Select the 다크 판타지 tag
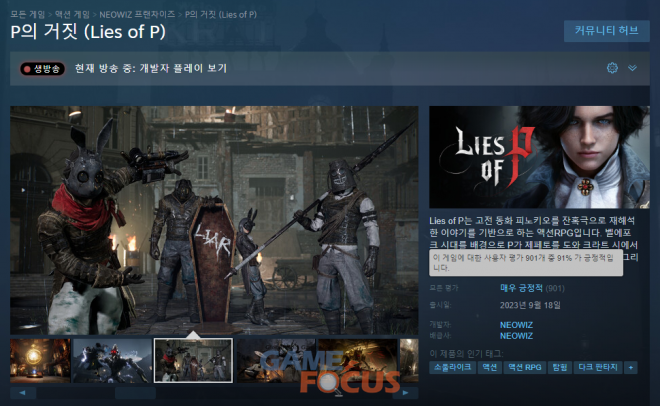660x406 pixels. [598, 367]
